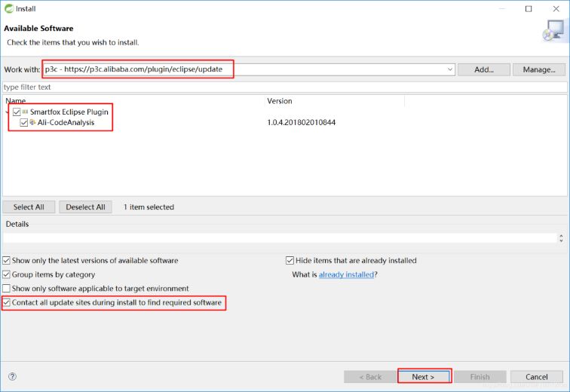Click the Add... button
The height and width of the screenshot is (392, 570).
pos(484,69)
